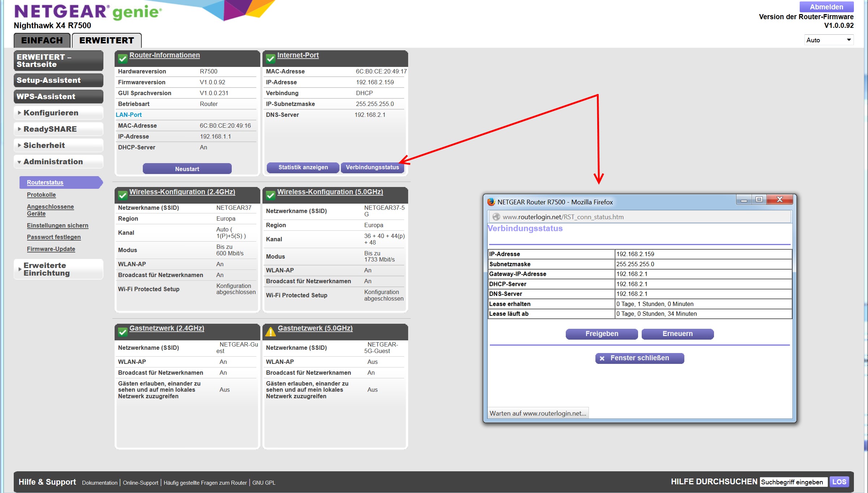Expand the ReadySHARE menu section
The width and height of the screenshot is (868, 493).
coord(59,129)
